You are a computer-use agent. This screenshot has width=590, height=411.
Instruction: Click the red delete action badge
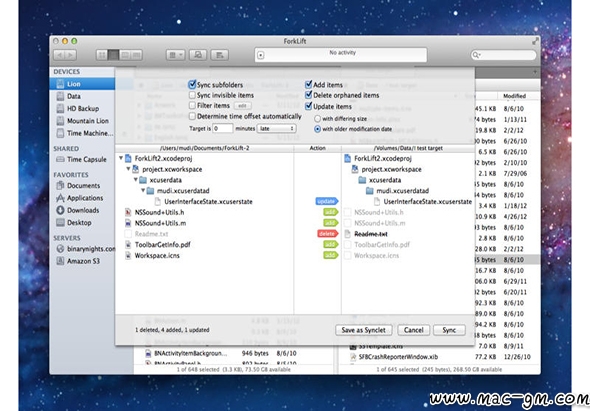point(327,234)
